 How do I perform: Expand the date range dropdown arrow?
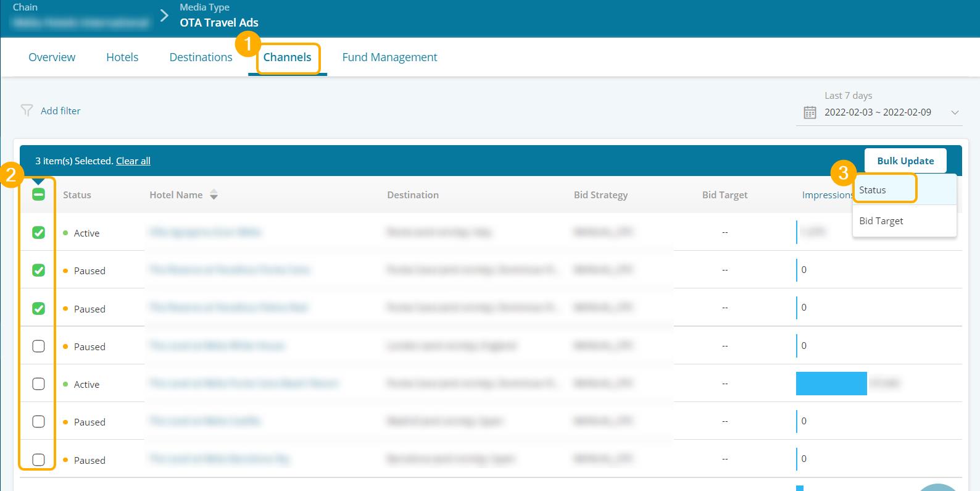tap(955, 112)
